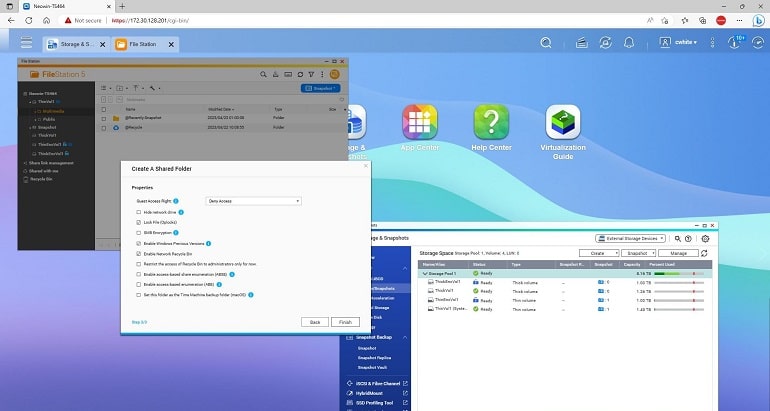Select the Multimedia folder in File Station tree
This screenshot has width=770, height=411.
click(54, 111)
